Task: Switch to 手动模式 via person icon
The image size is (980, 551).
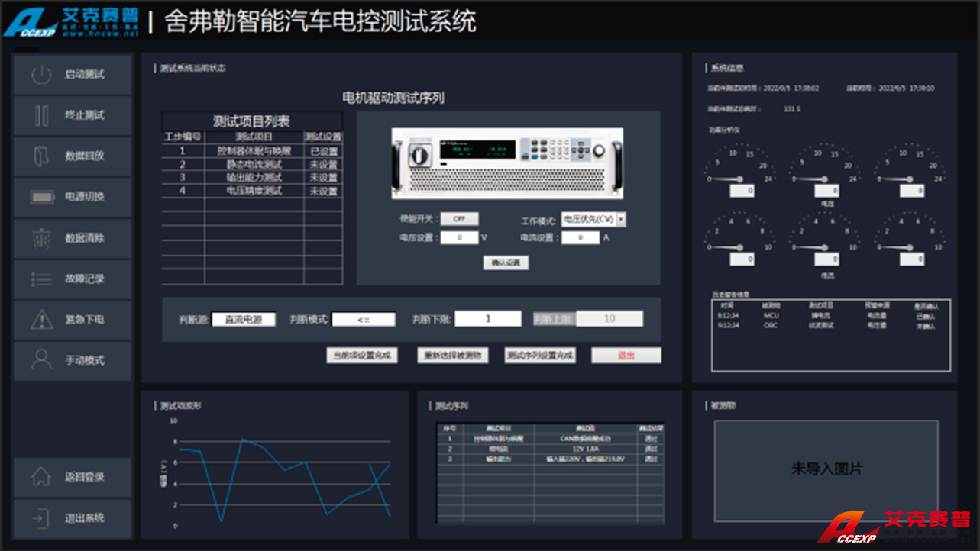Action: [41, 359]
